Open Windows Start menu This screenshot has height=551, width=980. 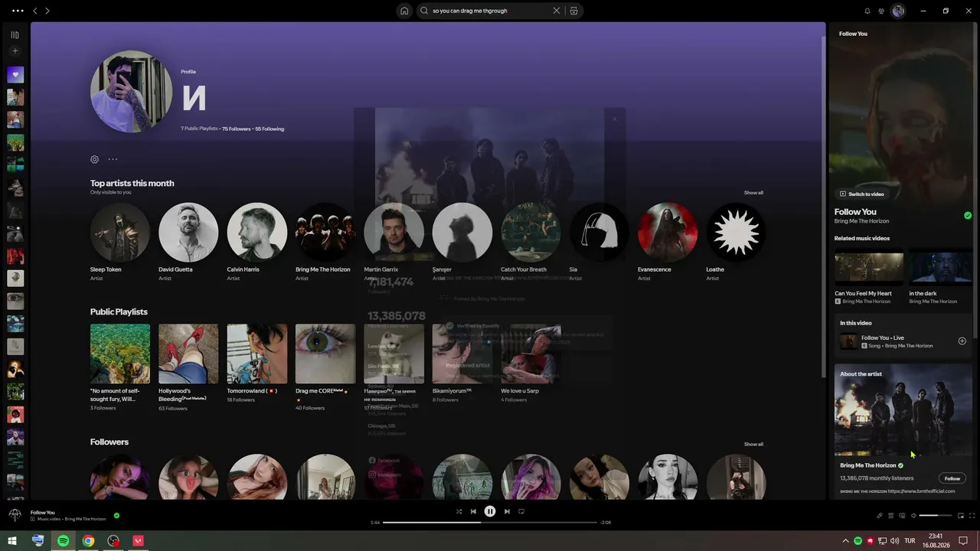click(12, 541)
